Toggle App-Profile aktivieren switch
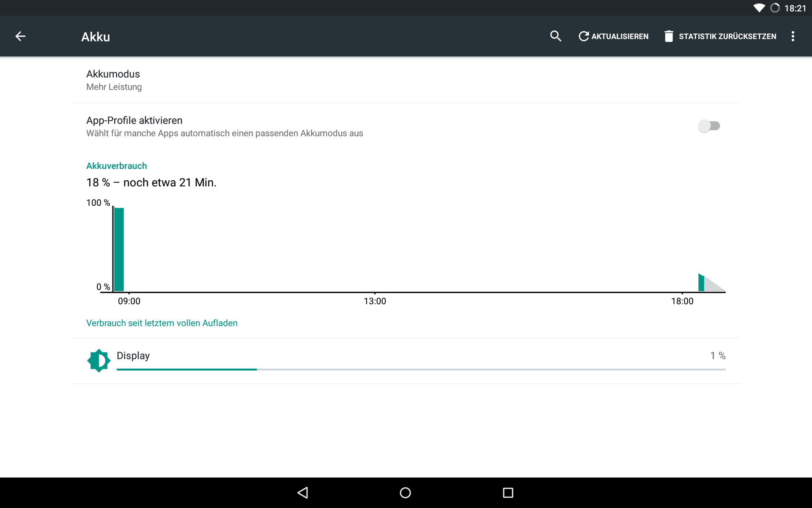The image size is (812, 508). click(x=709, y=126)
